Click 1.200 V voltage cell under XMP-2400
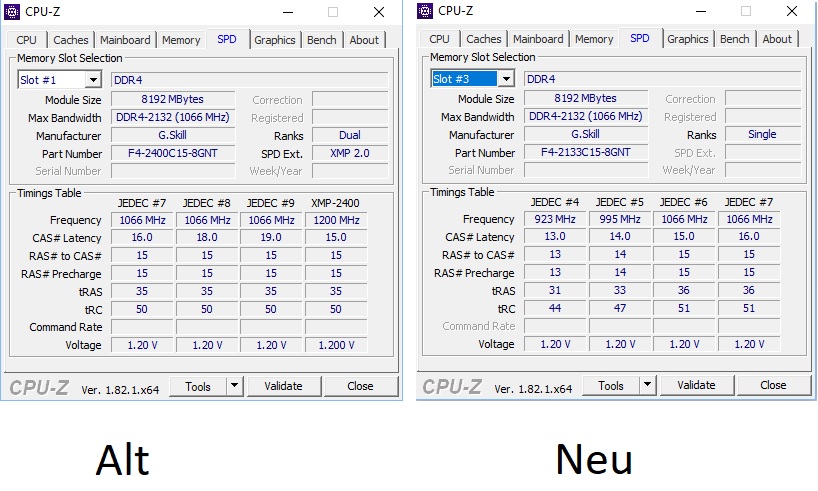The image size is (818, 491). [336, 345]
